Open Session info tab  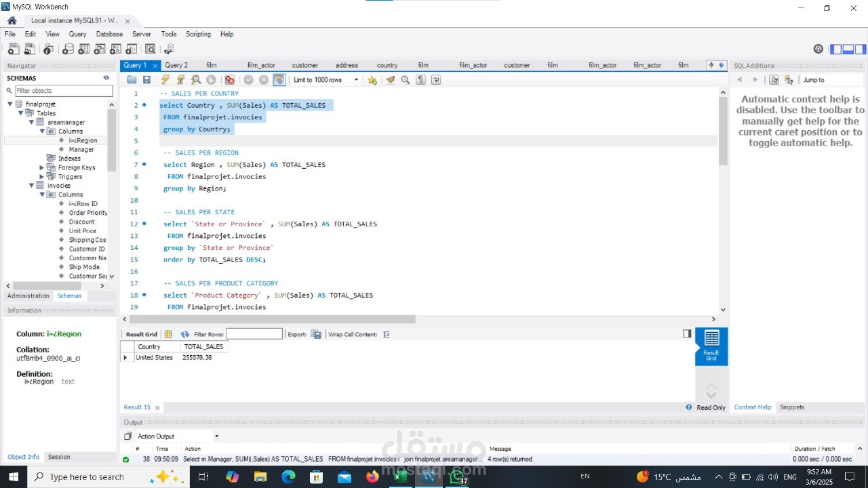59,457
